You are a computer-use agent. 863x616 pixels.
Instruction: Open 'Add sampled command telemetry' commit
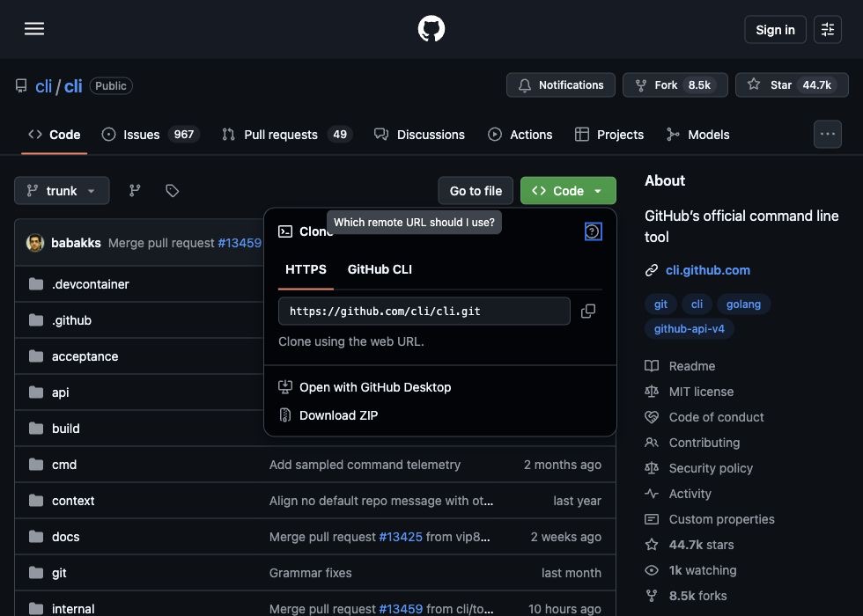point(365,465)
